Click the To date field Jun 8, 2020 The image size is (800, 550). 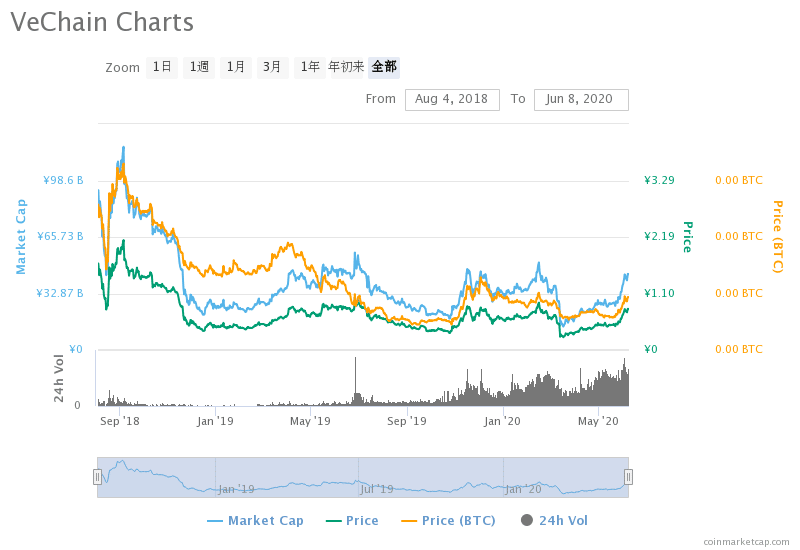[x=581, y=99]
